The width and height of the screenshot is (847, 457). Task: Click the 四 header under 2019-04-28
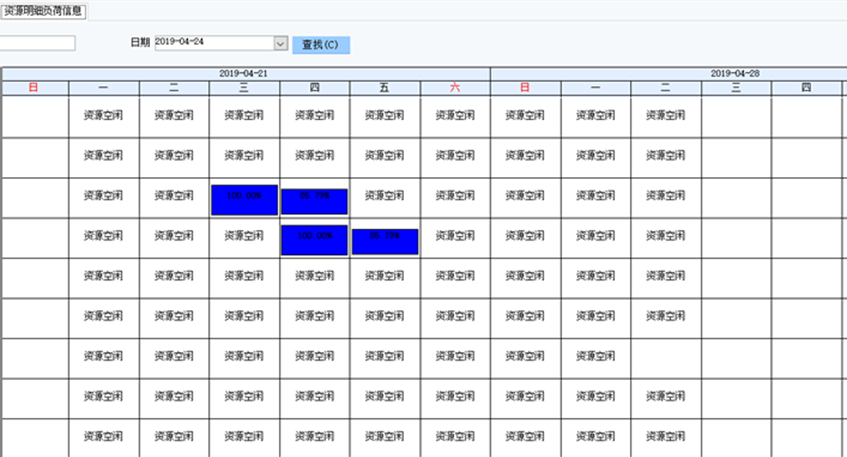tap(806, 88)
